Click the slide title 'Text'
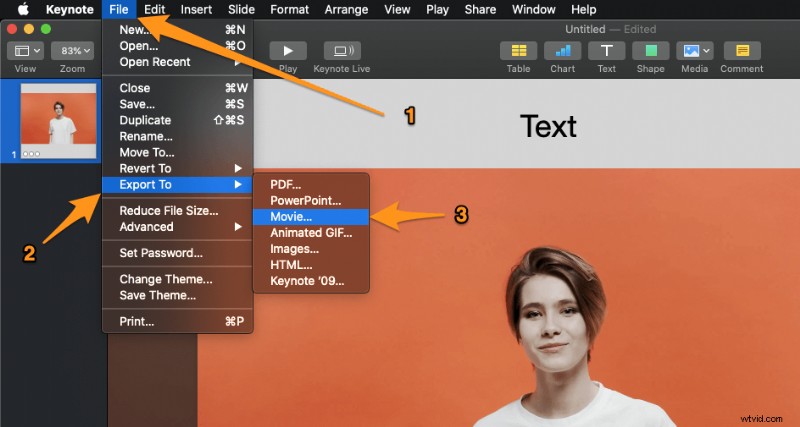The width and height of the screenshot is (800, 427). (548, 127)
